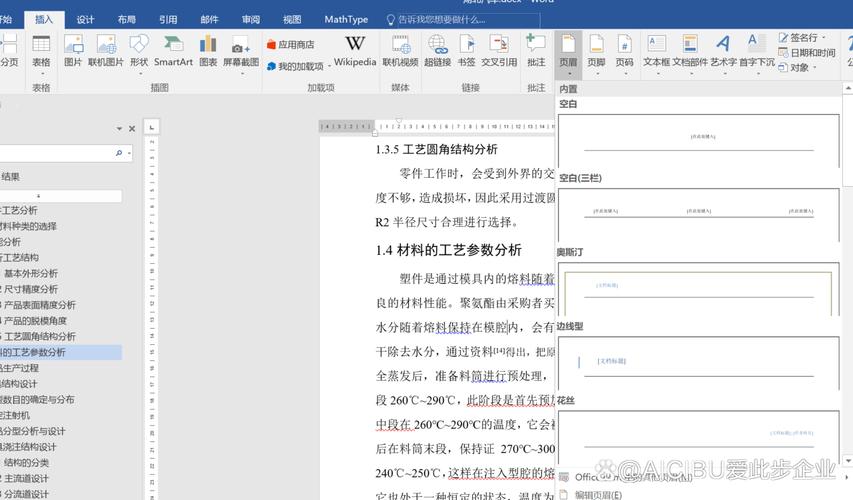Take a 屏幕截图 screenshot

pos(240,53)
